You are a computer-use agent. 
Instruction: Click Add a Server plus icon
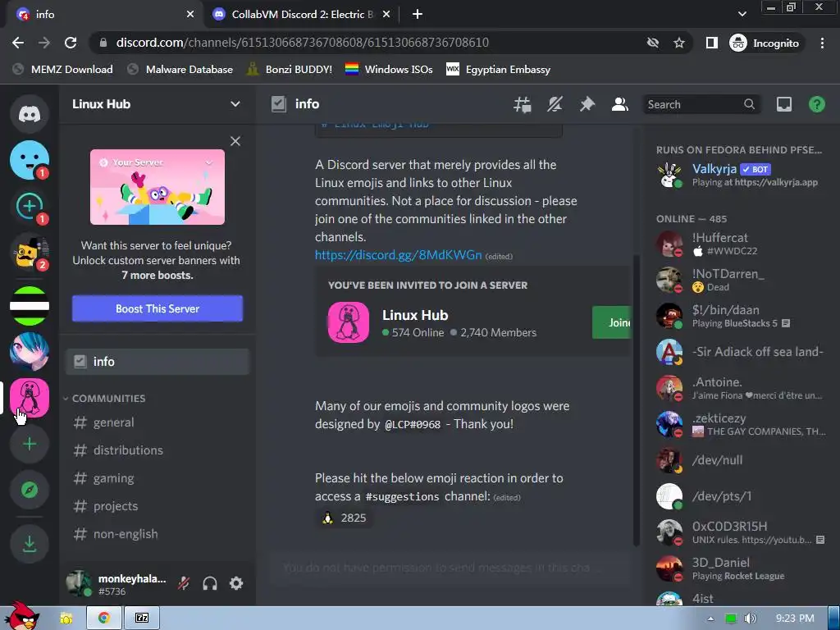point(30,444)
